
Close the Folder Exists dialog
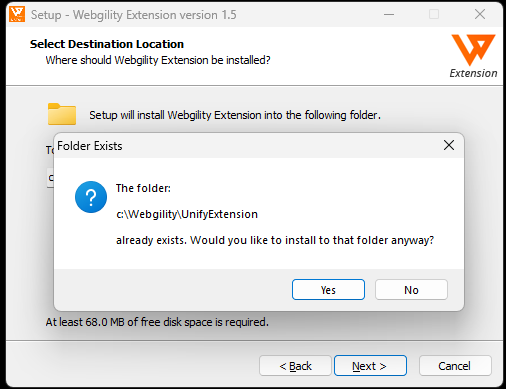tap(449, 145)
